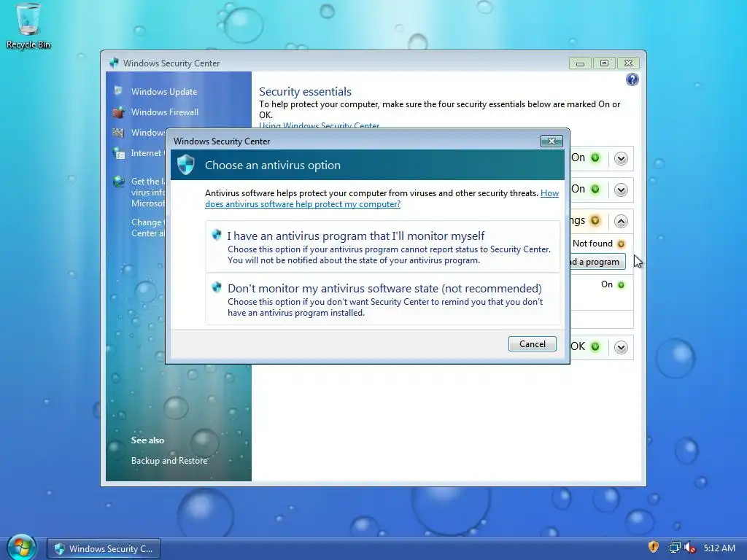Close the antivirus option dialog
The image size is (747, 560).
551,141
